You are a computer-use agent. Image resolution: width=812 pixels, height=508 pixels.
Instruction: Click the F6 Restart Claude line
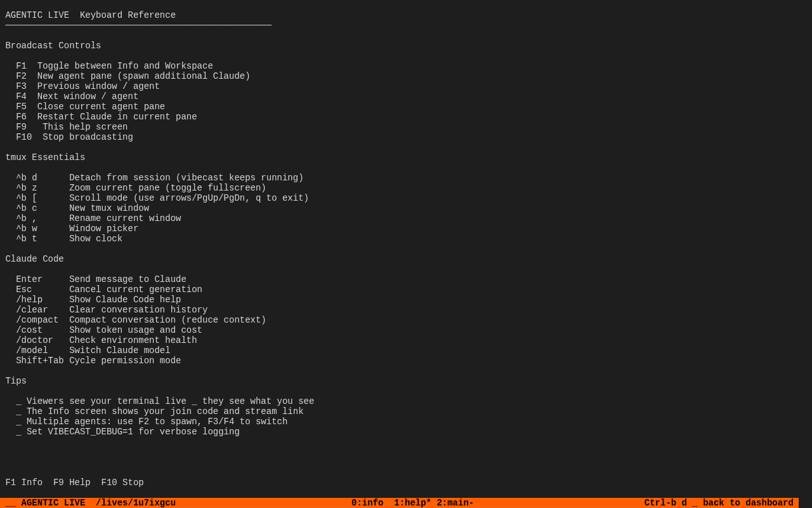click(107, 117)
